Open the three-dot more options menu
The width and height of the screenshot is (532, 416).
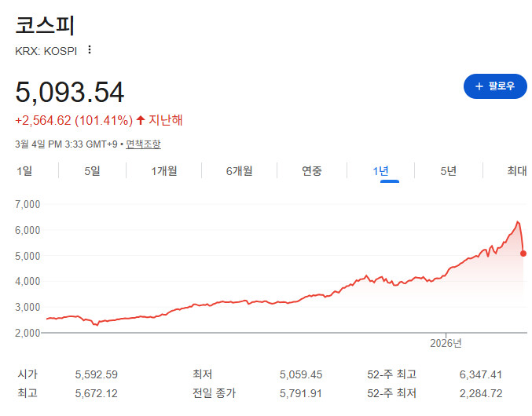90,50
